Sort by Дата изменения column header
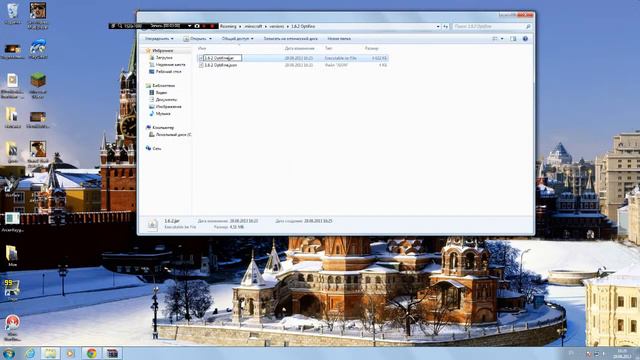Viewport: 640px width, 360px height. point(300,49)
